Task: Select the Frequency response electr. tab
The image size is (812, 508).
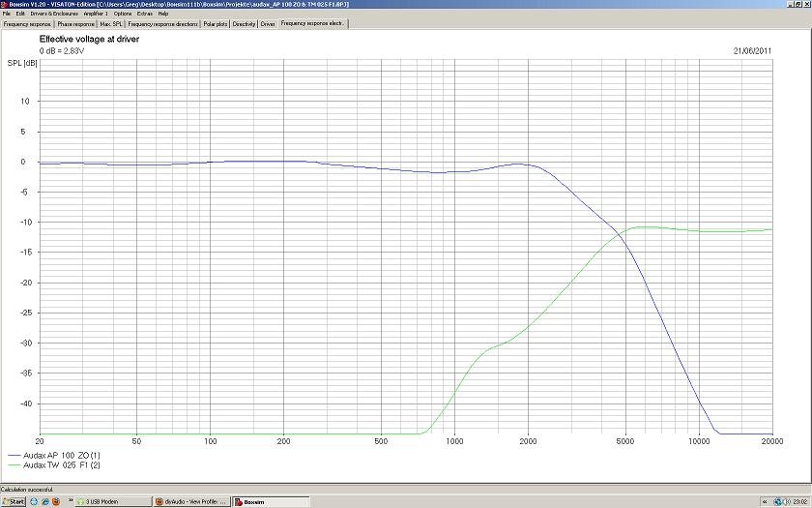Action: [313, 23]
